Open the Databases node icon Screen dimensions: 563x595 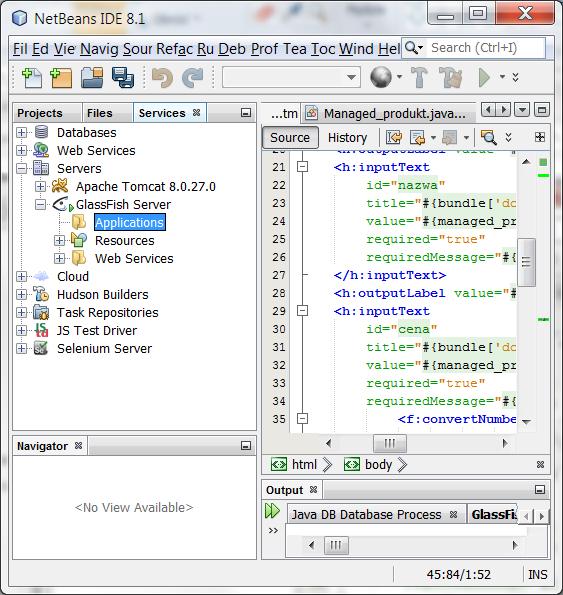tap(41, 132)
